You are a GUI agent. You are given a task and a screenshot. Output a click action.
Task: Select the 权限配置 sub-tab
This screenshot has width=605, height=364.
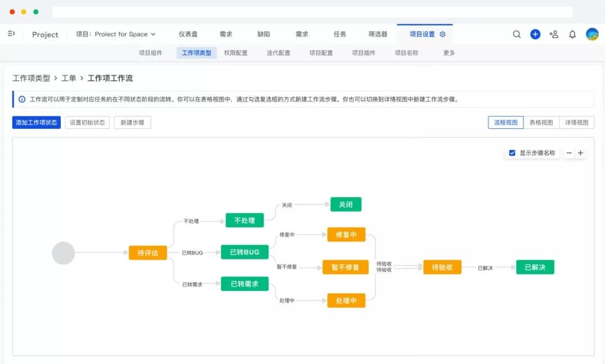pyautogui.click(x=235, y=53)
